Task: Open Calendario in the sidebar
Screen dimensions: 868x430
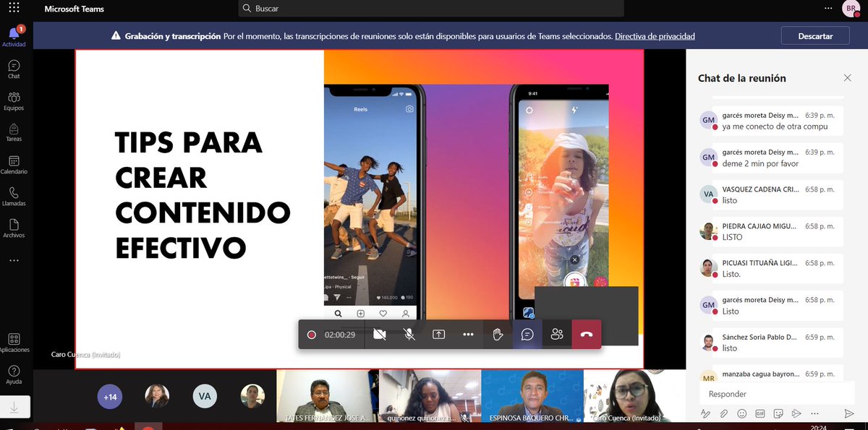Action: [x=14, y=164]
